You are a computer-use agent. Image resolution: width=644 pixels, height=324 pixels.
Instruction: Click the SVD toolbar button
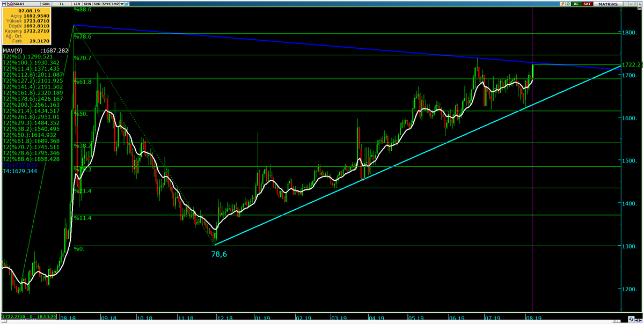(97, 4)
